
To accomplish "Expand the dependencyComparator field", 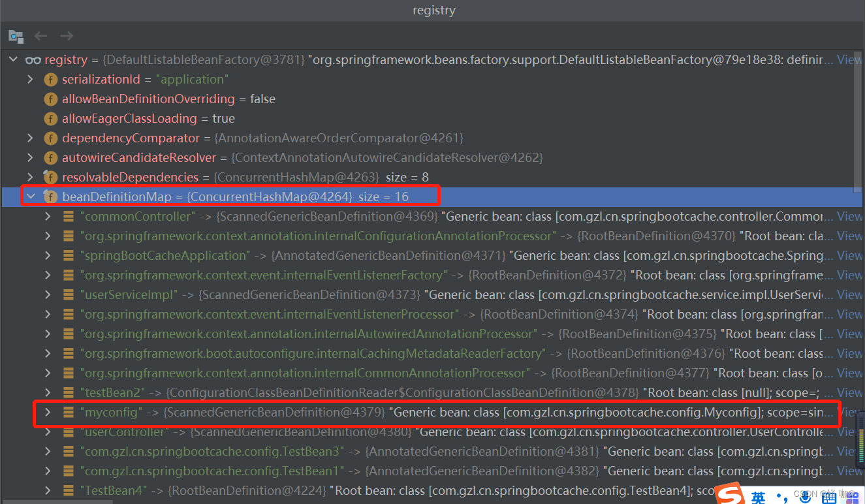I will click(x=30, y=138).
